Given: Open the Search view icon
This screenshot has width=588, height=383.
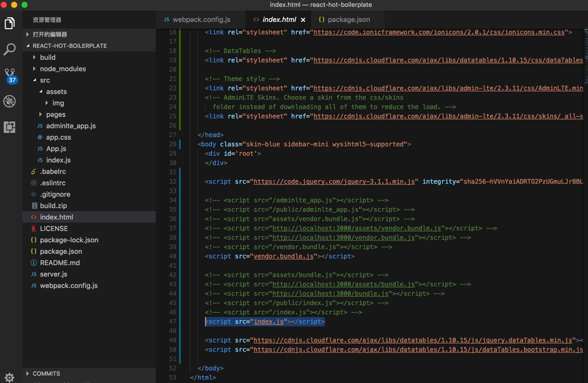Looking at the screenshot, I should pos(10,49).
